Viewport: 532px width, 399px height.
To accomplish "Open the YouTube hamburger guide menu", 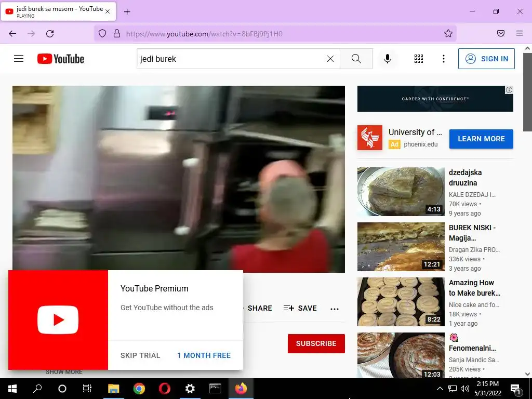I will [x=19, y=59].
